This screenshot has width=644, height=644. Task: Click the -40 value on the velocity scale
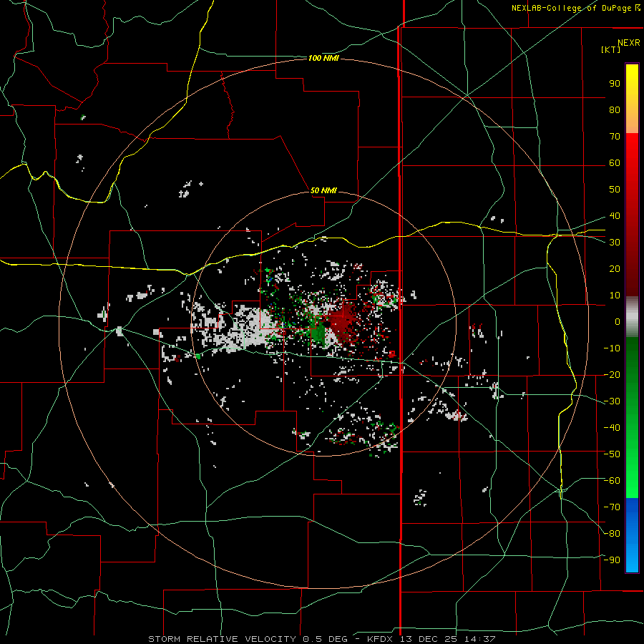pos(612,428)
